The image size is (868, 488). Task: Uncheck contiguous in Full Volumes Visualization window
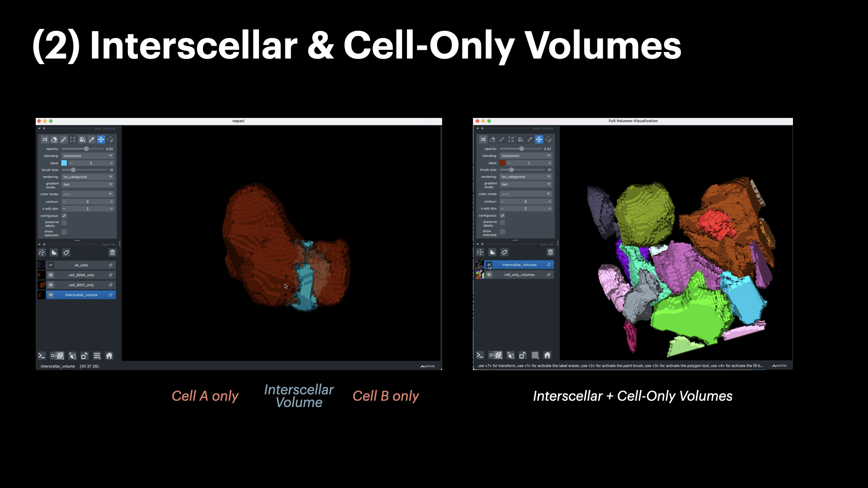coord(502,216)
